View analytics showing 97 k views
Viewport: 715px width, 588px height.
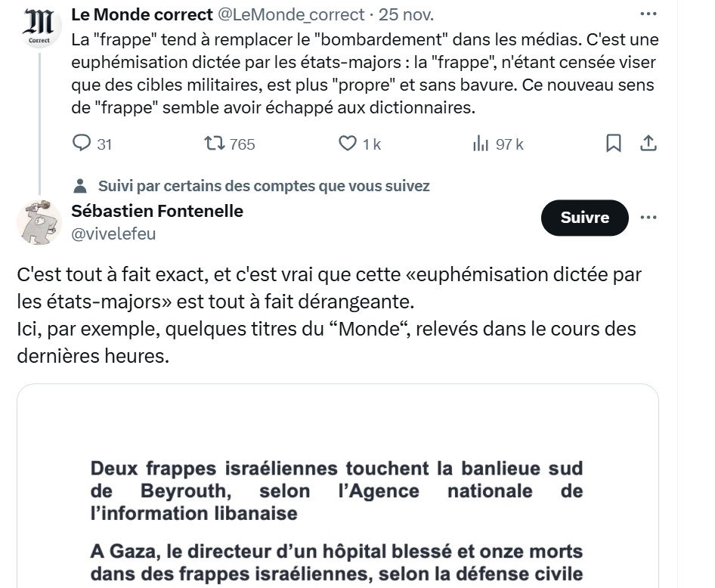coord(481,144)
